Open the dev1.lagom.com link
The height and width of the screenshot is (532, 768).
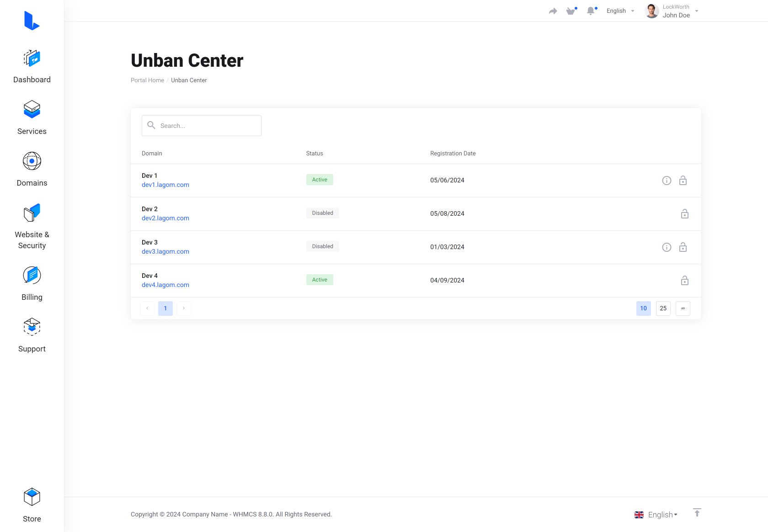tap(165, 185)
